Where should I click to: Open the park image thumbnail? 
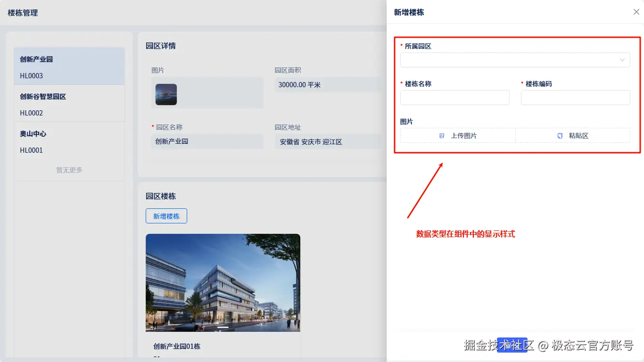coord(166,94)
